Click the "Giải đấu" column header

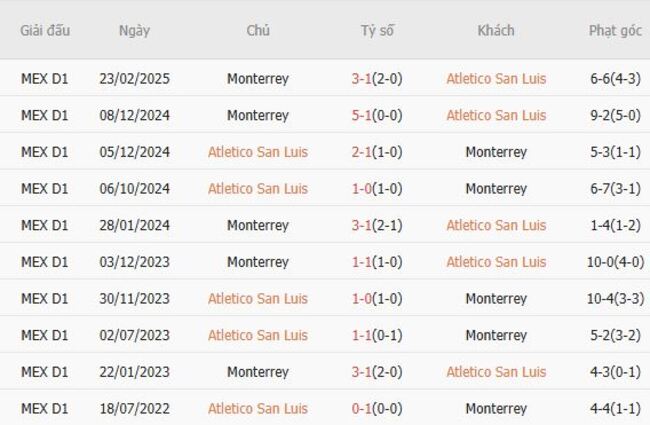[x=45, y=30]
